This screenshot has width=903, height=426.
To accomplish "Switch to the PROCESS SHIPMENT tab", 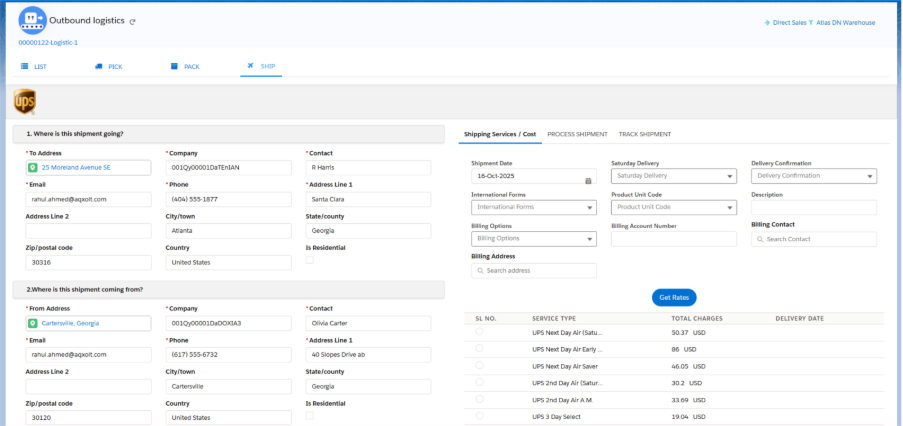I will coord(577,134).
